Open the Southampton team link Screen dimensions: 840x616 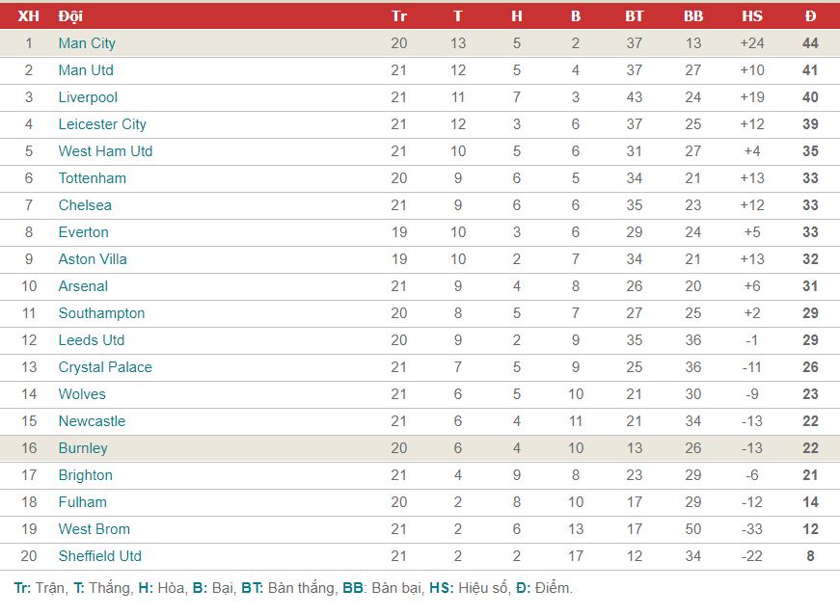coord(102,313)
